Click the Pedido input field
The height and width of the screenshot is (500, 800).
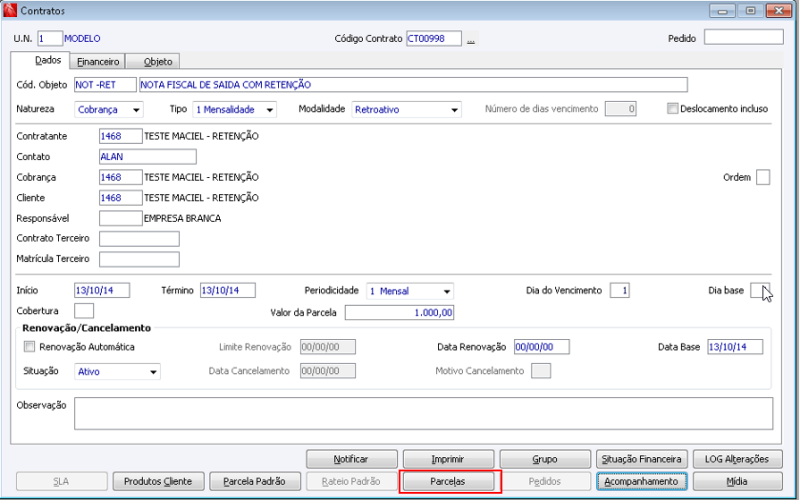click(743, 37)
